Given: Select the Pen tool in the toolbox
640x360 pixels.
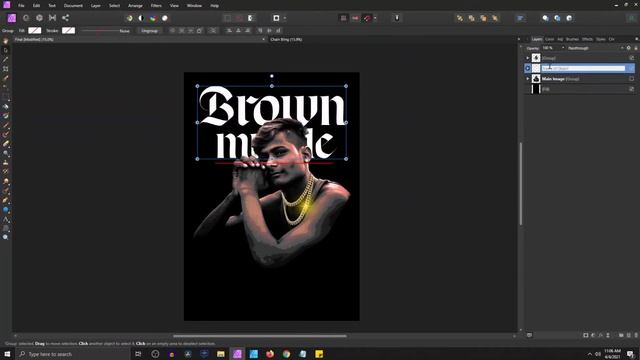Looking at the screenshot, I should tap(6, 200).
